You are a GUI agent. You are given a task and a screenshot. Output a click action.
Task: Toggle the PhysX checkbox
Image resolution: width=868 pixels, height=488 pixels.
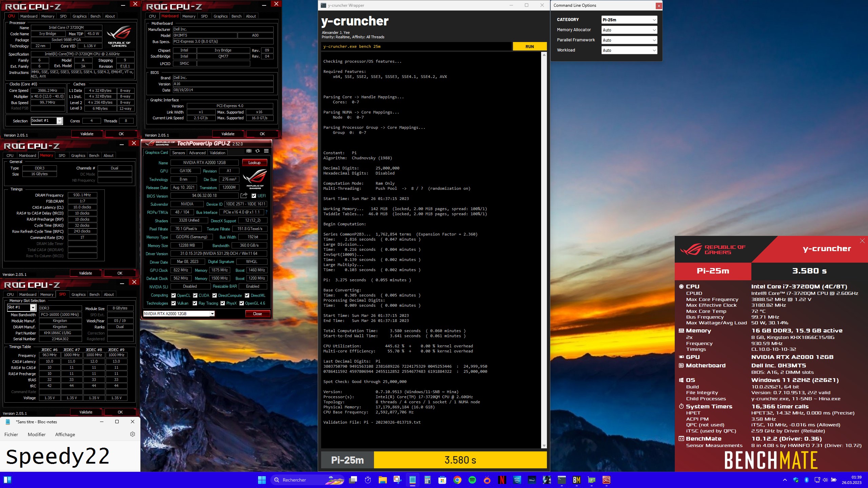[223, 303]
